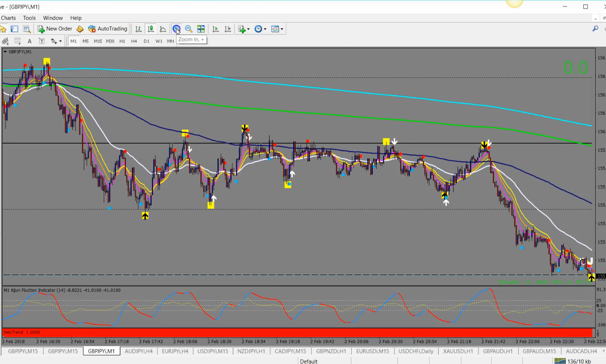The image size is (606, 364).
Task: Open the Tools menu
Action: pos(30,18)
